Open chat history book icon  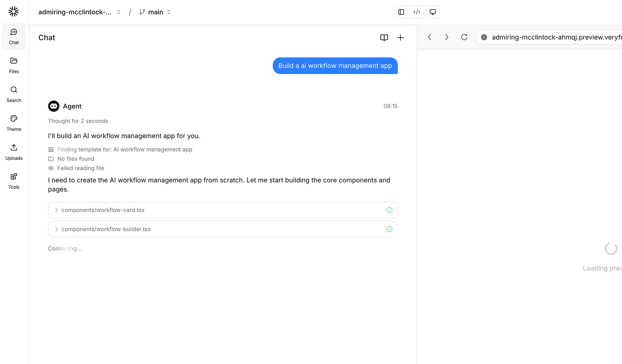click(x=384, y=38)
